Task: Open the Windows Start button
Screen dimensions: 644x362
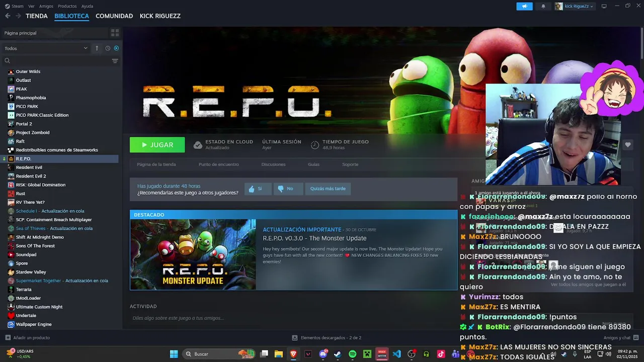Action: 174,354
